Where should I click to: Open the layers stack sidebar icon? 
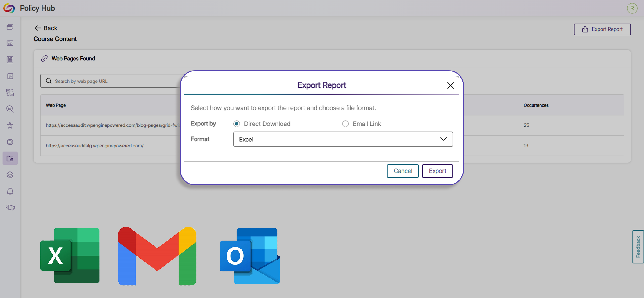click(10, 175)
